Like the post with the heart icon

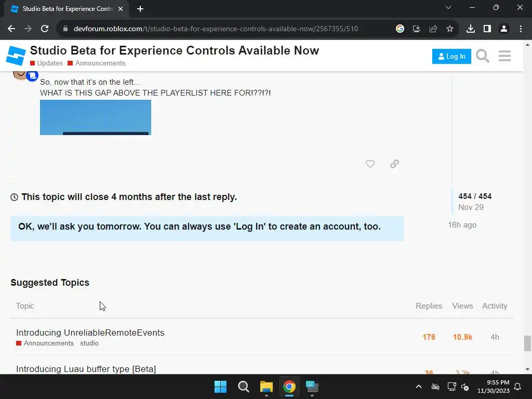pos(370,164)
